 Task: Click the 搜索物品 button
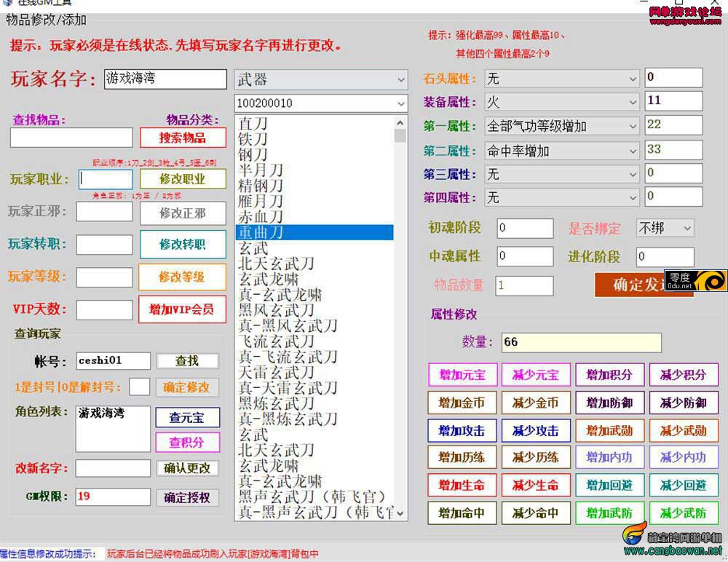point(183,138)
